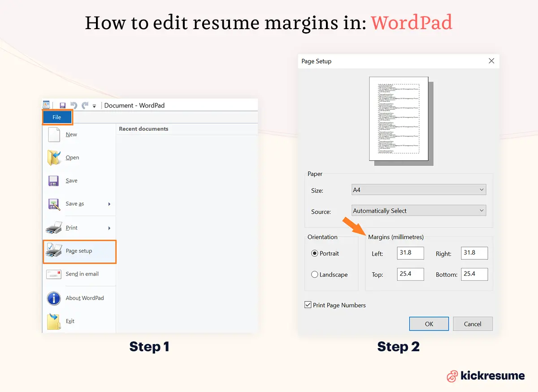Click the Open folder icon
Screen dimensions: 538x392
tap(54, 158)
